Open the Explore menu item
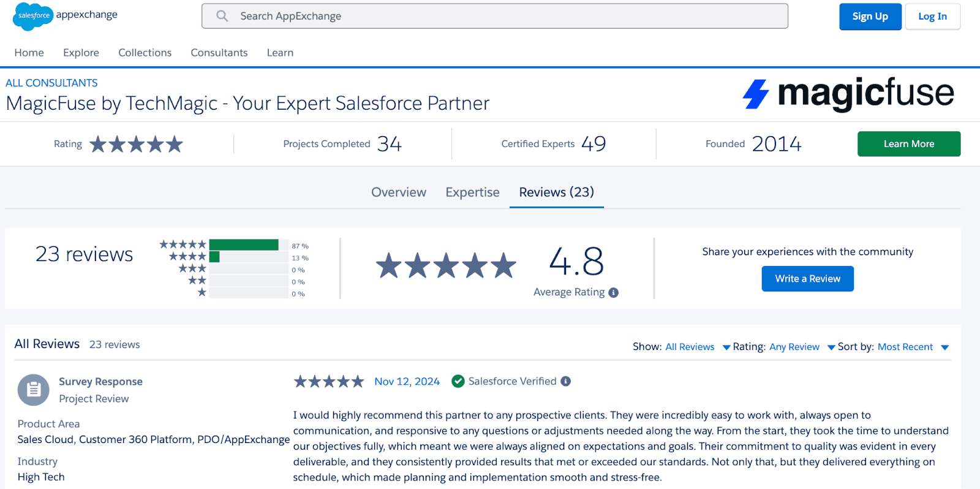 point(81,53)
